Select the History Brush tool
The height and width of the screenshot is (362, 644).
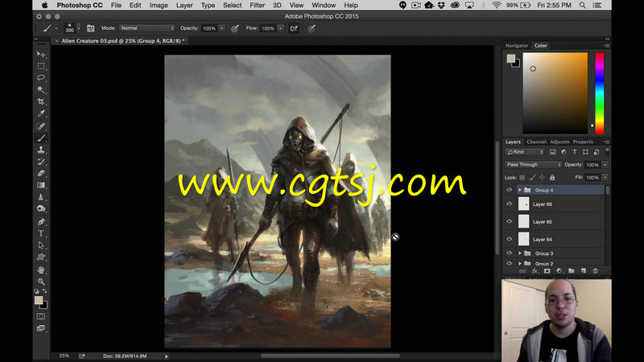point(41,162)
